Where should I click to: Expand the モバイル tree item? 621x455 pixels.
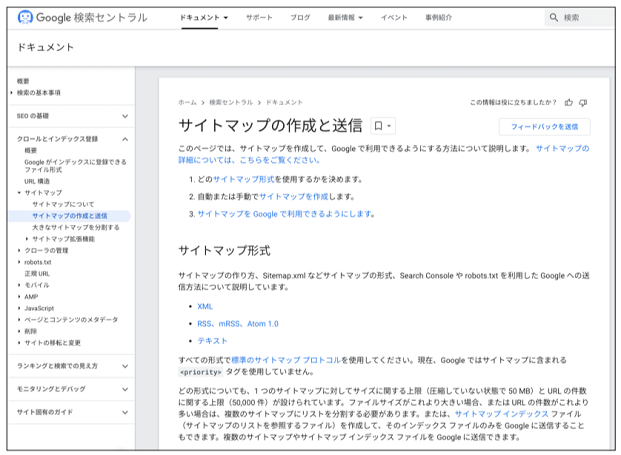coord(19,285)
